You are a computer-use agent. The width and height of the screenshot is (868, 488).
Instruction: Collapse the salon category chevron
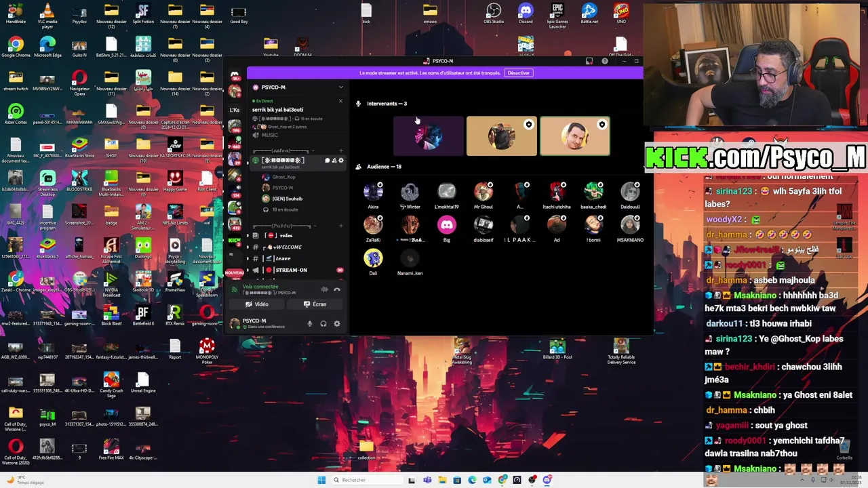(313, 150)
